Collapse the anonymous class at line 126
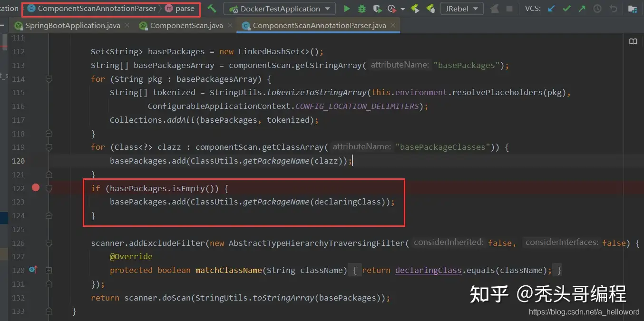The width and height of the screenshot is (644, 321). (x=49, y=243)
